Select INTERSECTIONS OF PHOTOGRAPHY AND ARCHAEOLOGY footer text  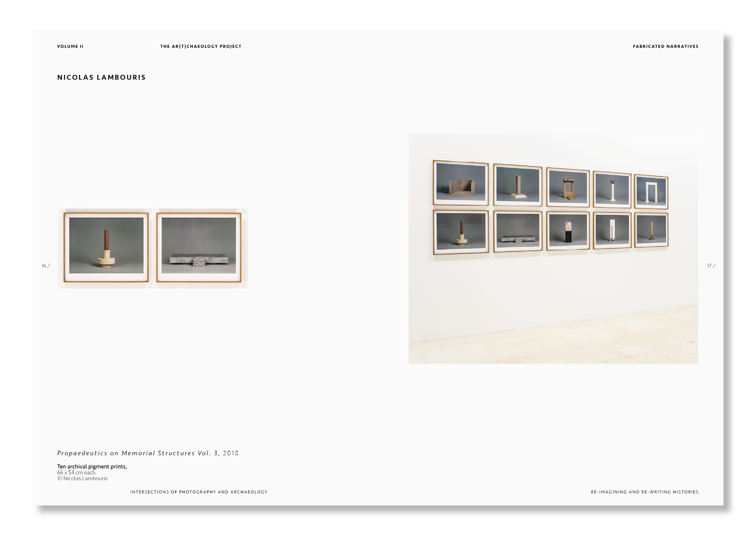199,492
